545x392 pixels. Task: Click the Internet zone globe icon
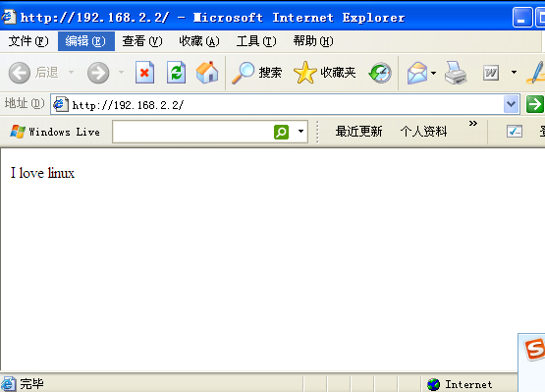tap(433, 384)
